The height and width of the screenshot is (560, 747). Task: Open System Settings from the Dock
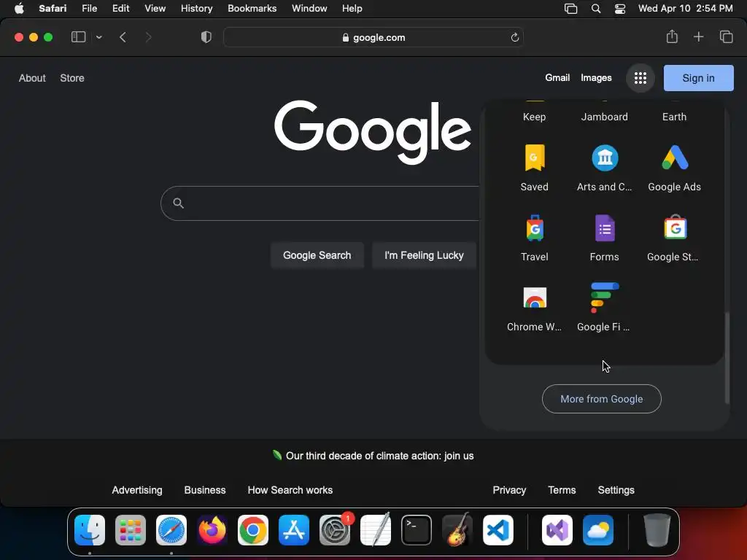tap(335, 530)
